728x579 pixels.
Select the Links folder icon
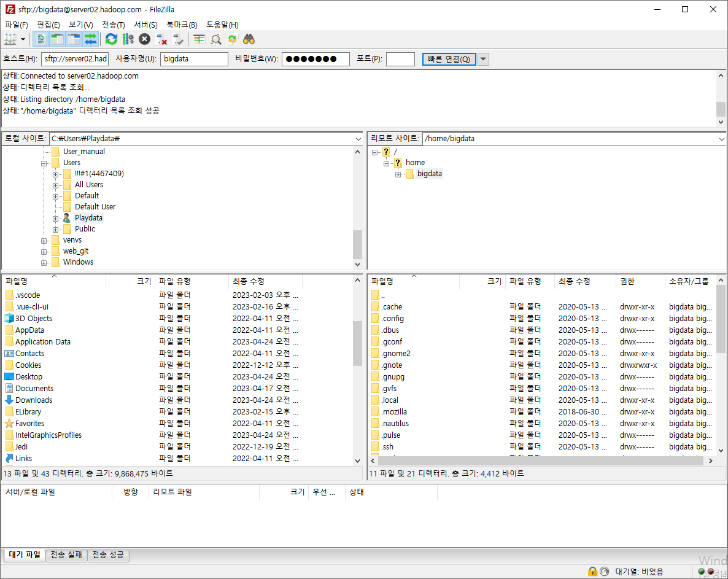click(9, 458)
